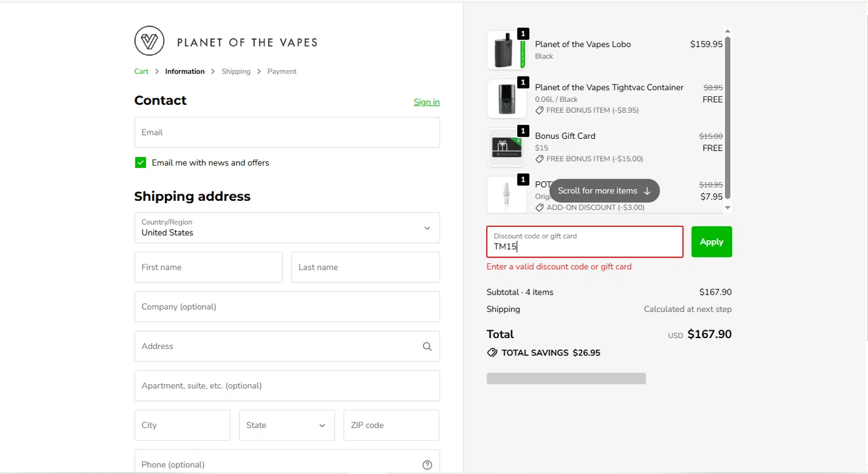The width and height of the screenshot is (868, 474).
Task: Focus the City field
Action: (x=182, y=425)
